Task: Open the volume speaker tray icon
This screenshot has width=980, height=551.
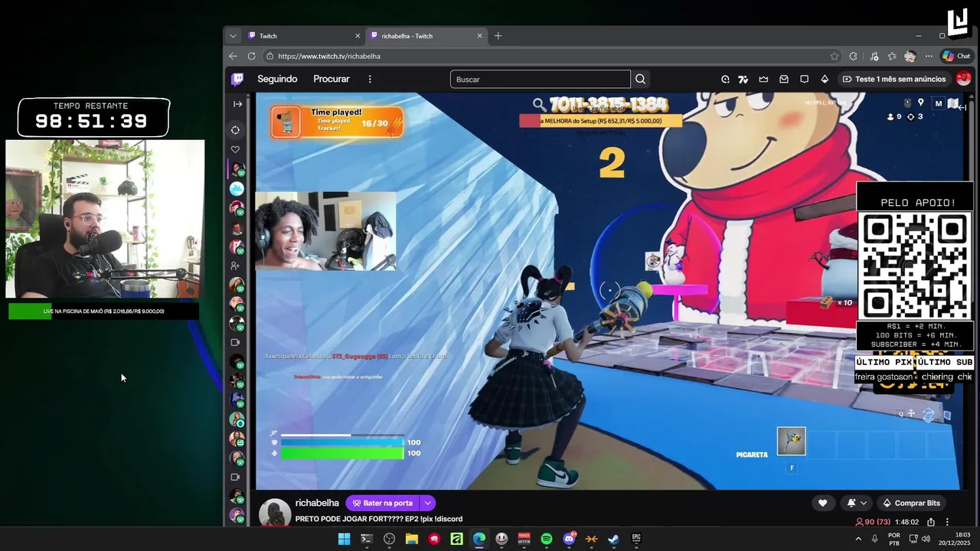Action: [x=926, y=539]
